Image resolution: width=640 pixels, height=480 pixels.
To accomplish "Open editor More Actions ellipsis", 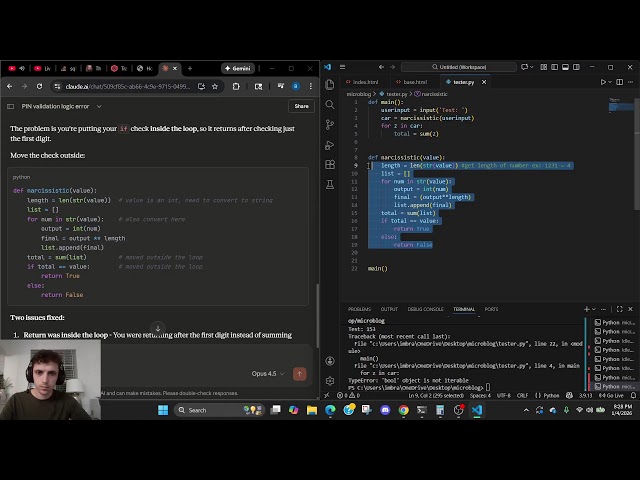I will coord(631,82).
